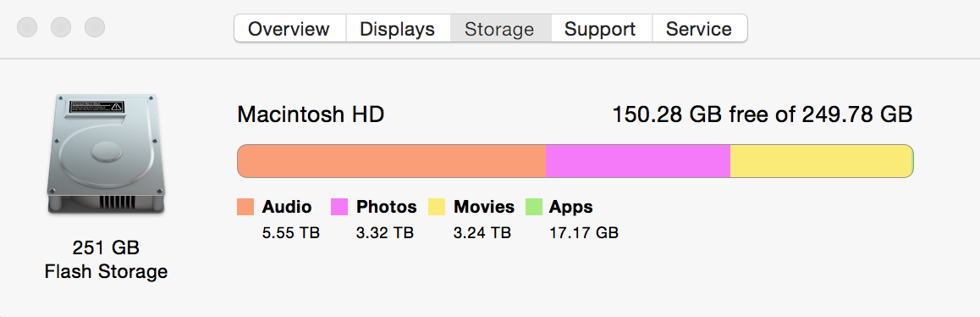Click the 251 GB Flash Storage label
980x317 pixels.
(x=106, y=260)
